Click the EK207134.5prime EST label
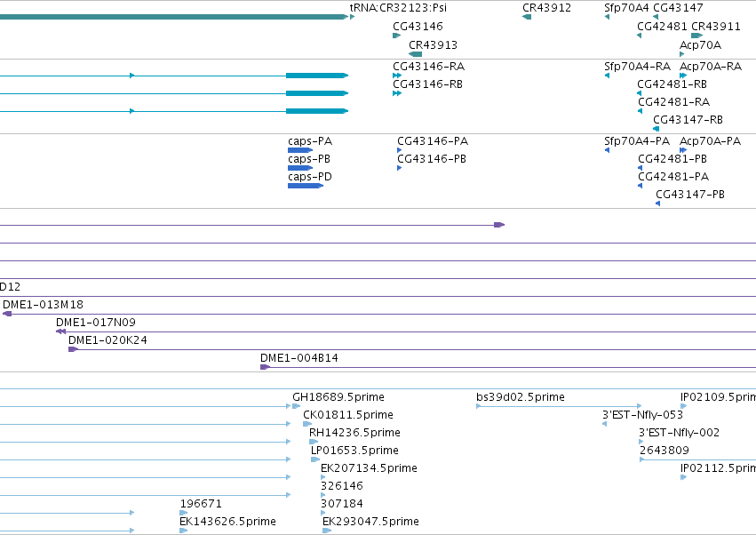 [369, 468]
